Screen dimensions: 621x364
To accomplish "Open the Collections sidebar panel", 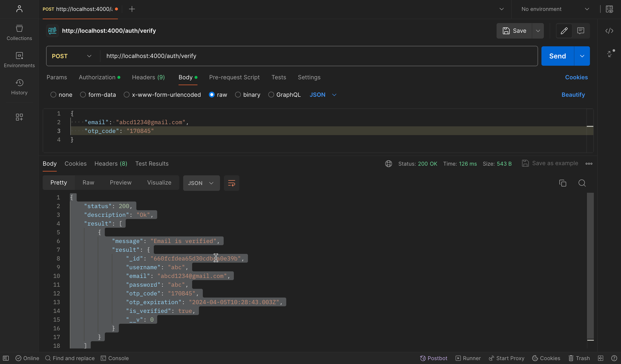I will 19,32.
